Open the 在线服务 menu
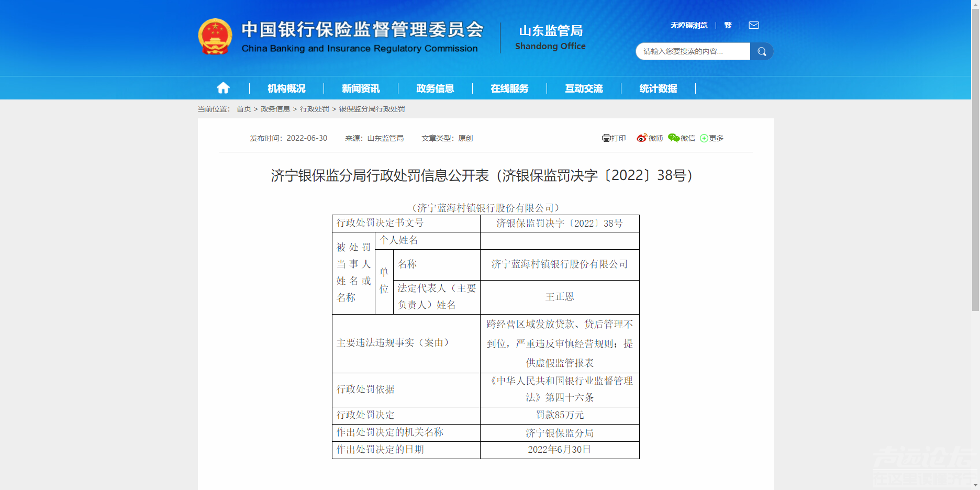 click(509, 88)
